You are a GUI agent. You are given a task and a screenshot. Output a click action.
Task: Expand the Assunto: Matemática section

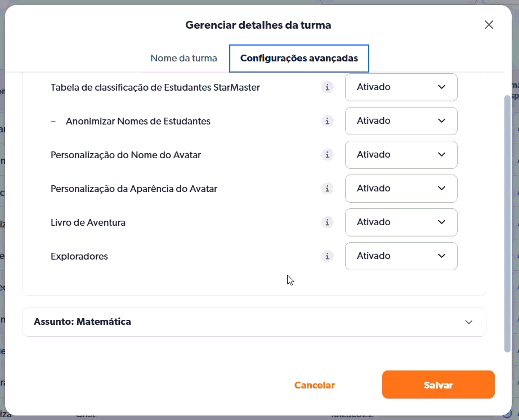tap(468, 322)
